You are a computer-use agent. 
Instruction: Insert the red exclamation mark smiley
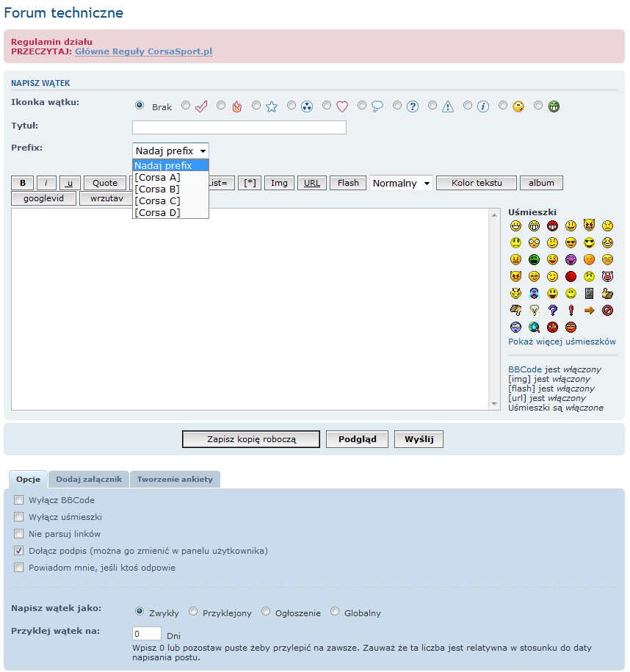(x=571, y=310)
